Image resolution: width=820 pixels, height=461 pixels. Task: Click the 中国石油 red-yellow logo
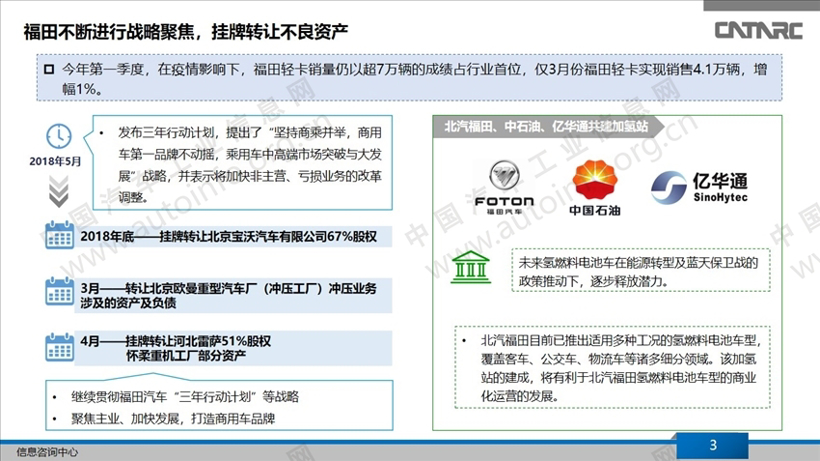tap(595, 185)
